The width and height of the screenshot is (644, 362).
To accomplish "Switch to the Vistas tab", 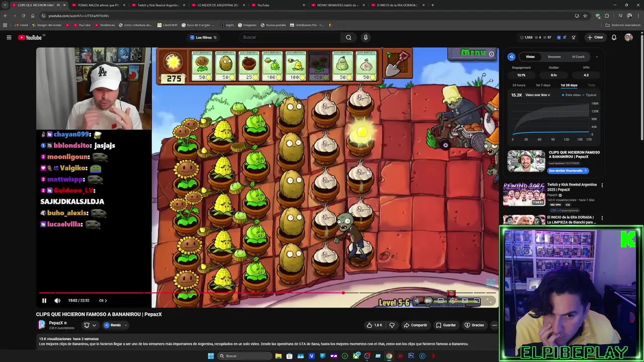I will [x=530, y=57].
